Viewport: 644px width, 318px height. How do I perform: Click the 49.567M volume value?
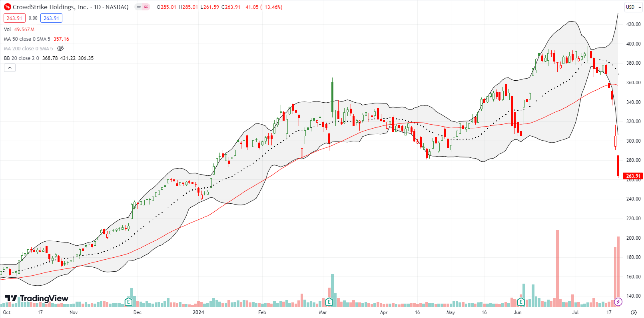[x=24, y=29]
